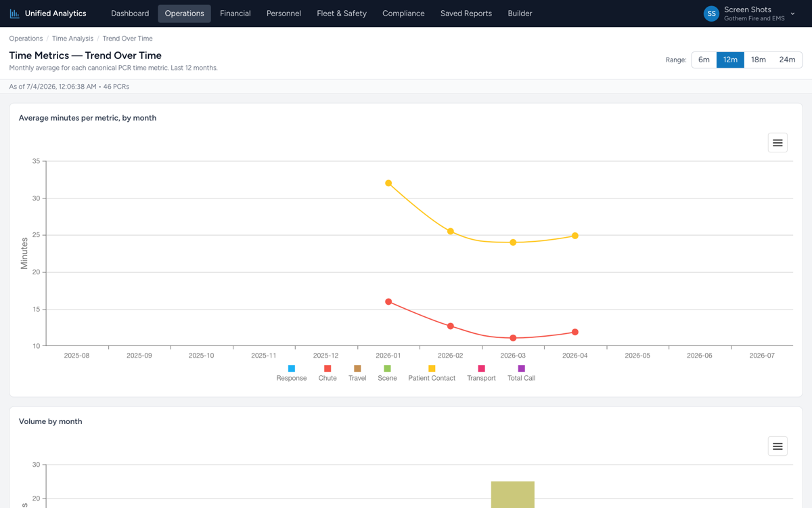Toggle the Patient Contact legend label
Viewport: 812px width, 508px height.
(x=432, y=378)
